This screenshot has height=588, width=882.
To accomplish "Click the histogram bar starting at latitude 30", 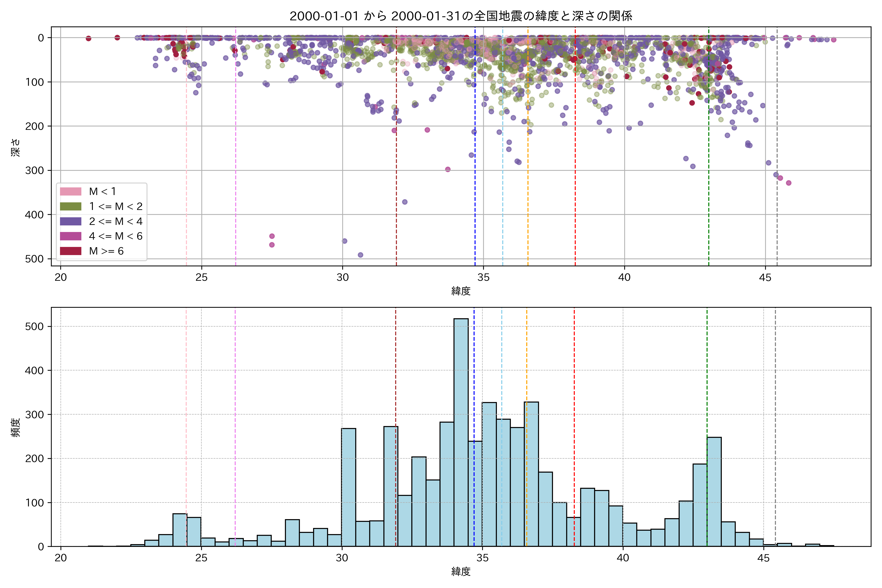I will coord(349,488).
